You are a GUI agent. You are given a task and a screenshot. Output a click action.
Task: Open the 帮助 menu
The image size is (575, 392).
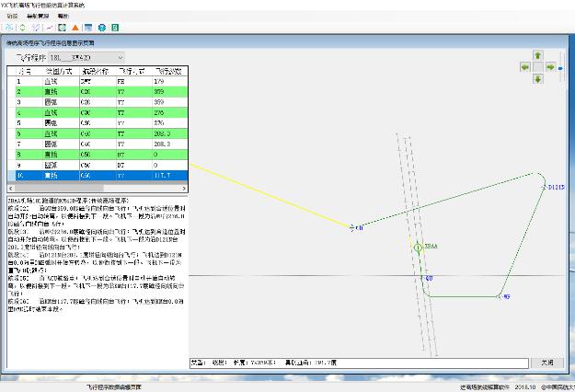[63, 16]
